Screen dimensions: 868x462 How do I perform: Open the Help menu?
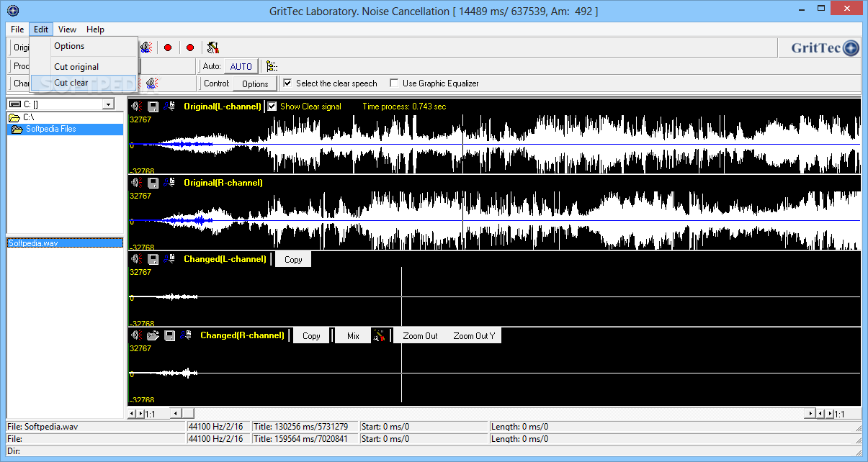tap(95, 30)
